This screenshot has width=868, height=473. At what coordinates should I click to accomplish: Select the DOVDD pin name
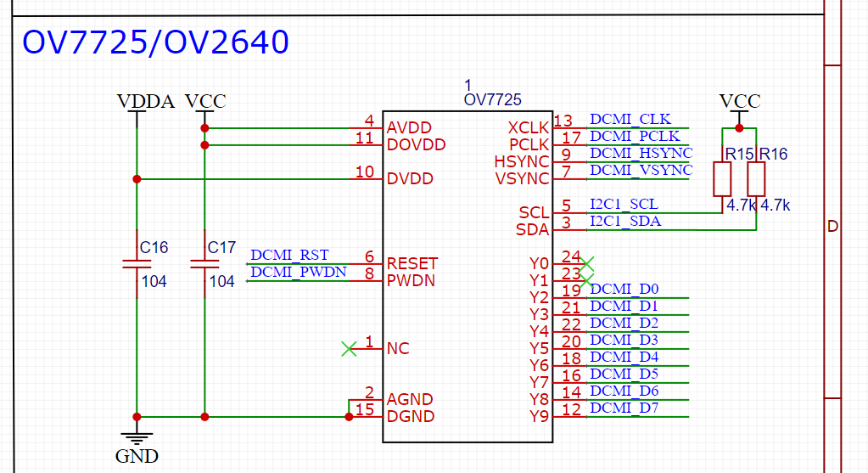click(417, 145)
